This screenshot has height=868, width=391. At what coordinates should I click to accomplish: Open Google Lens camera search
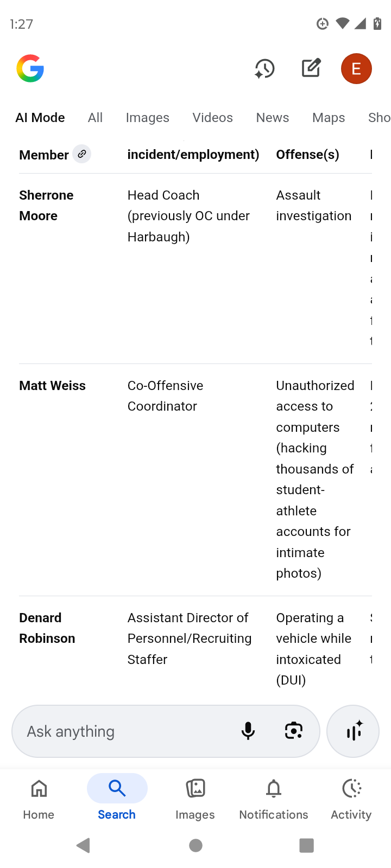click(294, 731)
